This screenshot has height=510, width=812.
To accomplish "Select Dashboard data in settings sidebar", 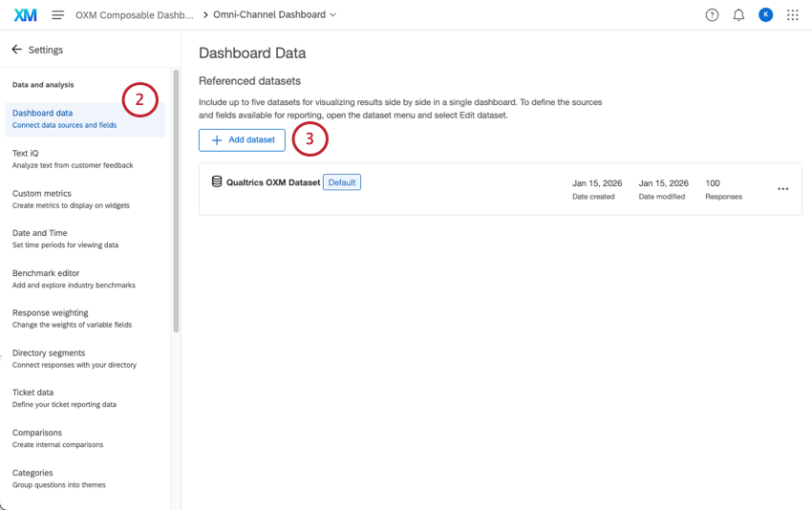I will click(65, 118).
